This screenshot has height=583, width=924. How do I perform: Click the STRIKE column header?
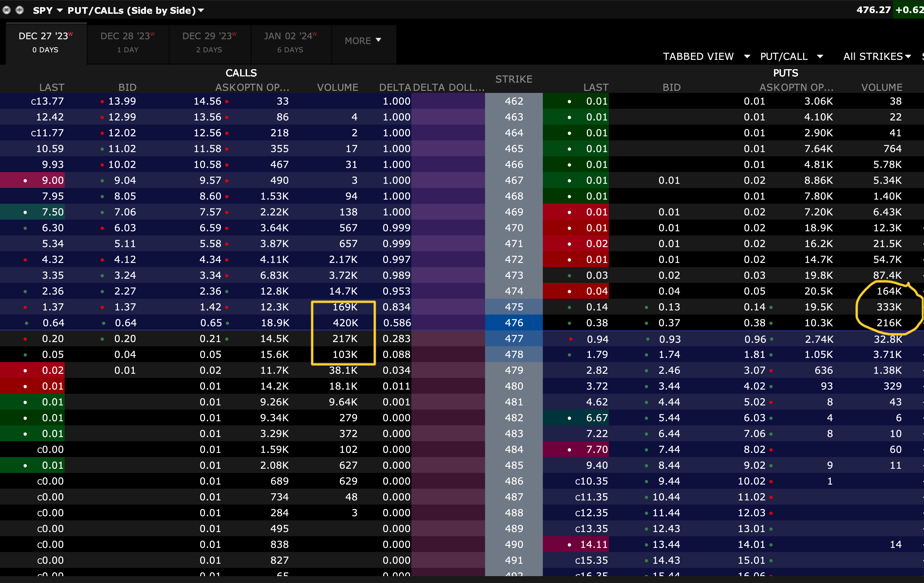[x=513, y=79]
